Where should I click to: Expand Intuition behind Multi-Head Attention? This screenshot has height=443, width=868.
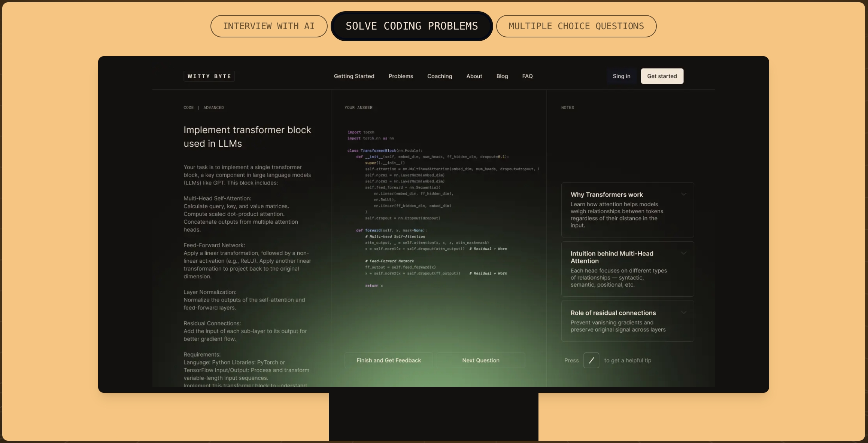point(684,253)
